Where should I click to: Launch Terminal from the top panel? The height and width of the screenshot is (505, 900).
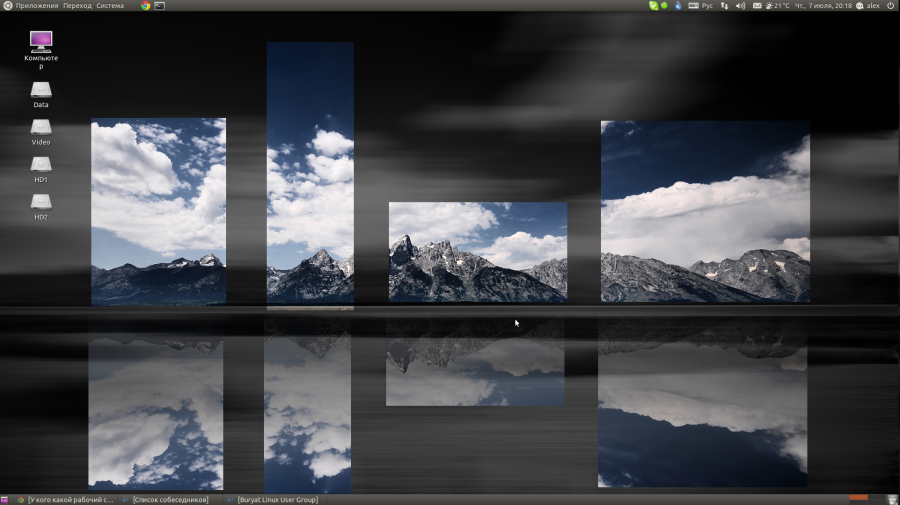tap(160, 6)
